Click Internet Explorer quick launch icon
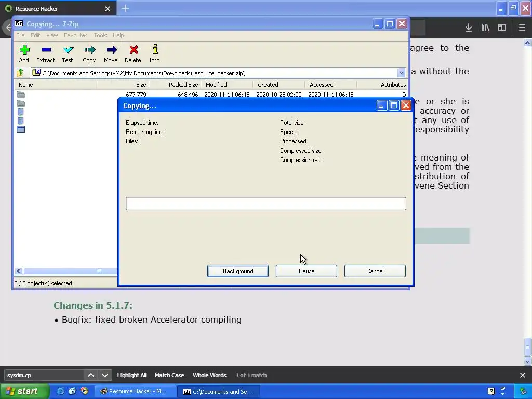532x399 pixels. tap(60, 391)
